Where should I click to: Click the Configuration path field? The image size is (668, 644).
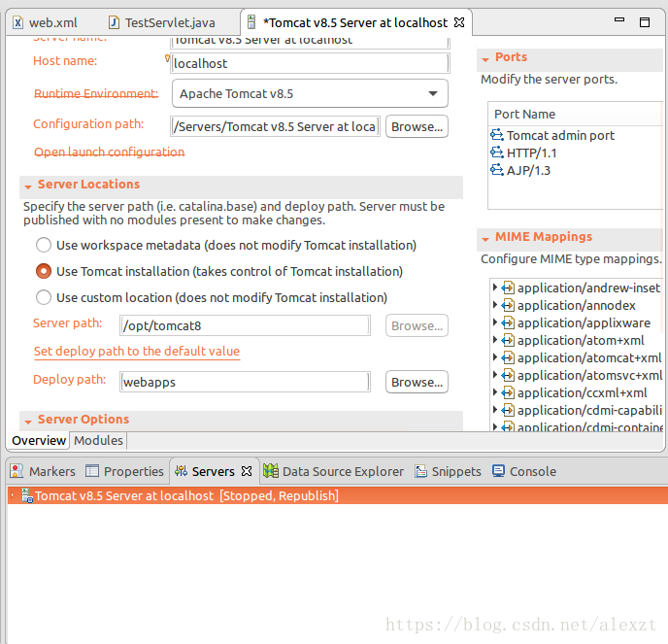[x=275, y=126]
